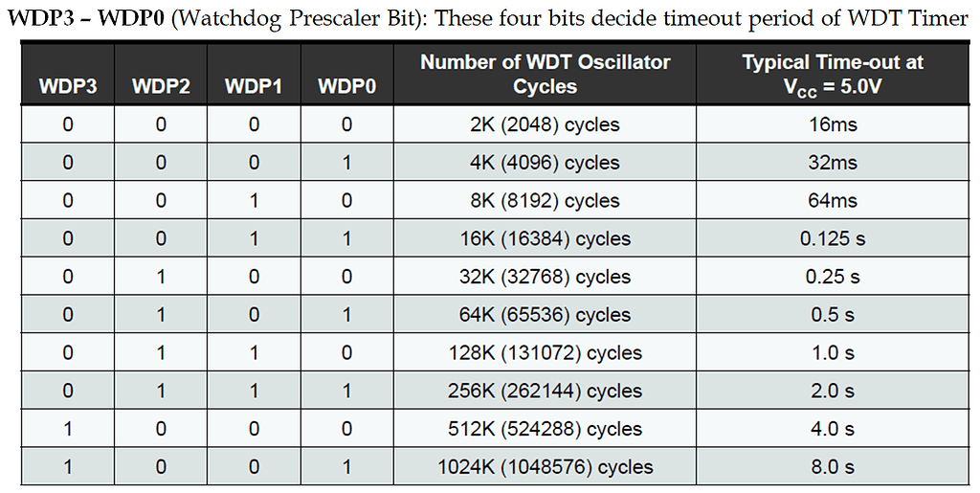Select the 1024K (1048576) cycles cell

click(x=546, y=467)
